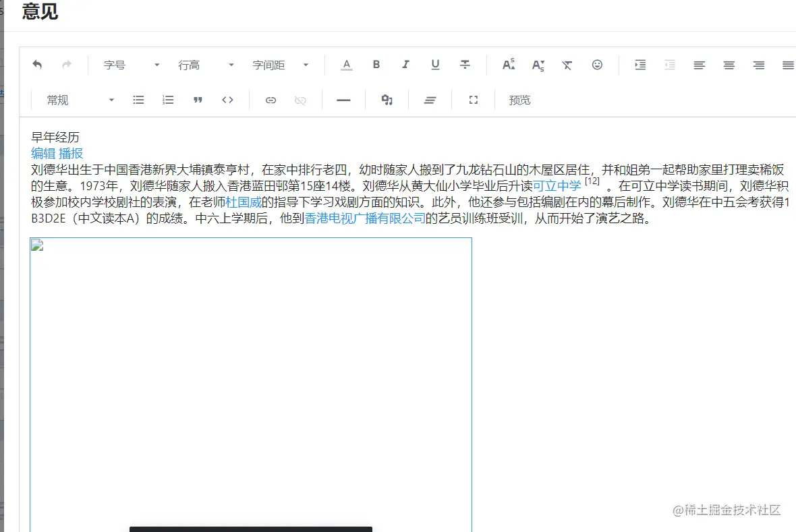
Task: Decrease paragraph indent
Action: pos(670,65)
